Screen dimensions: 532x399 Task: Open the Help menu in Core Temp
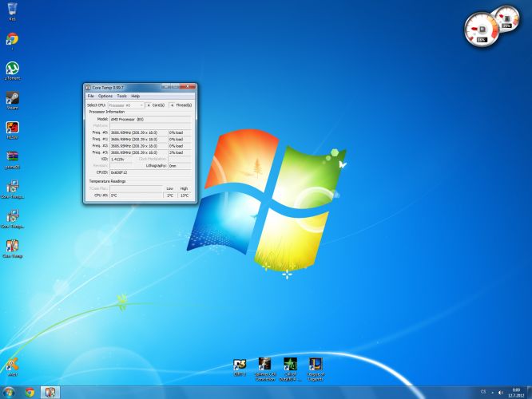tap(135, 97)
